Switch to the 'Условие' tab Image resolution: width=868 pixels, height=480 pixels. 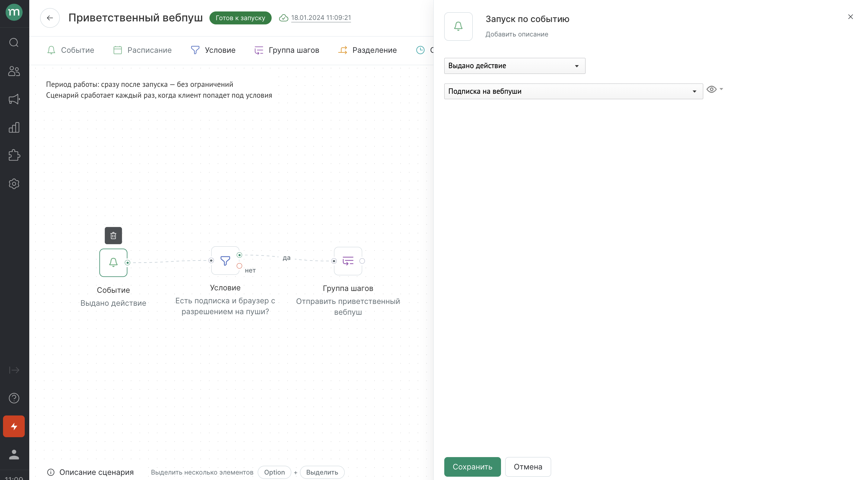(219, 50)
